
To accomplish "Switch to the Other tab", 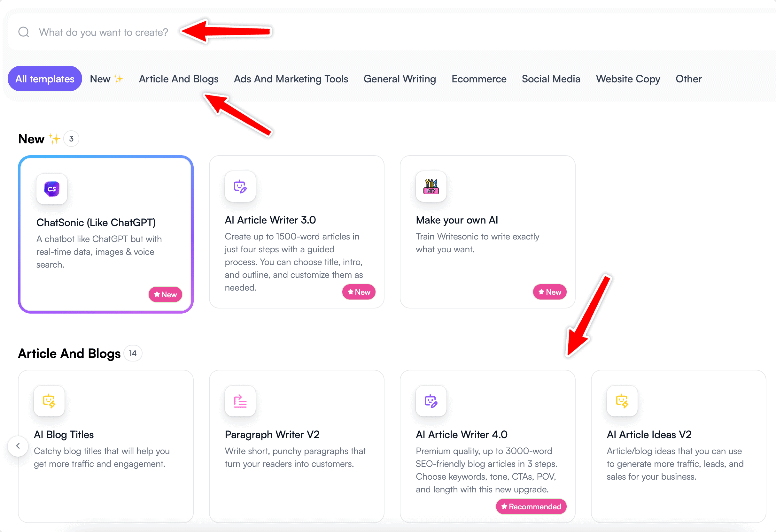I will [x=688, y=79].
